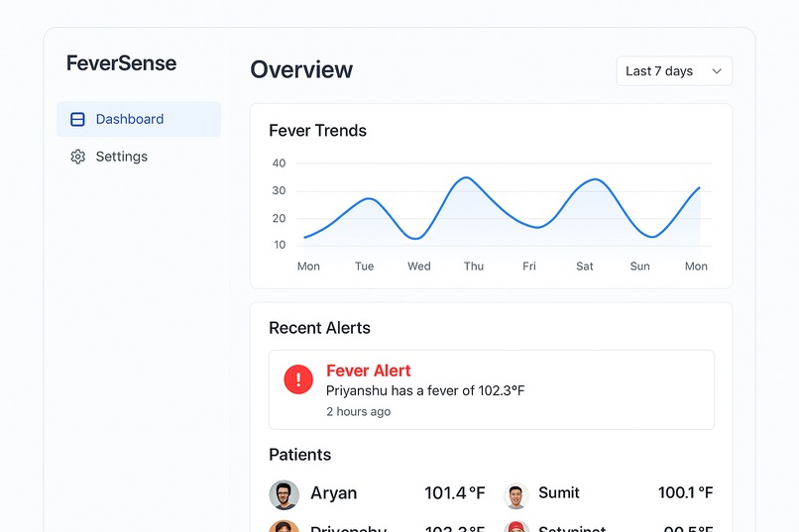Open the Settings menu item
Image resolution: width=799 pixels, height=532 pixels.
tap(139, 157)
